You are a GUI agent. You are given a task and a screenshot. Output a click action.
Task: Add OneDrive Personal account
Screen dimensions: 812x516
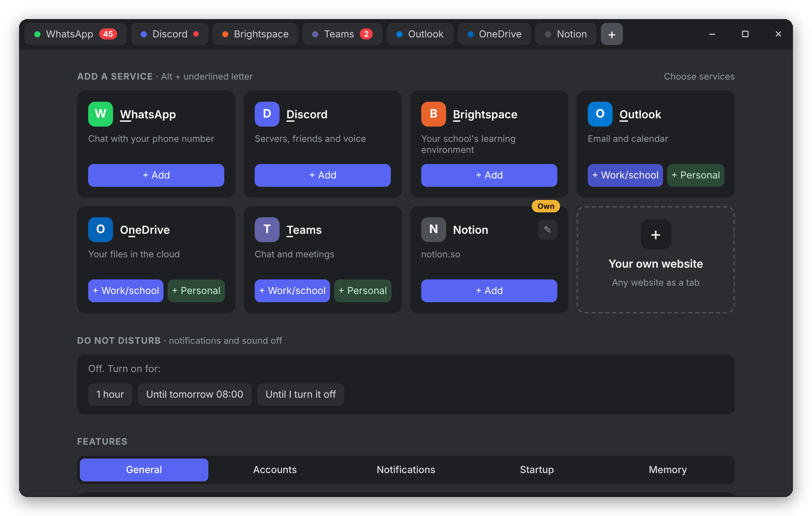coord(196,290)
